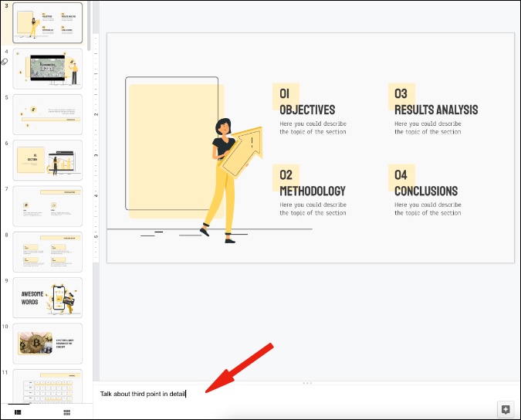Select slide 8 thumbnail
This screenshot has width=521, height=420.
pos(48,252)
